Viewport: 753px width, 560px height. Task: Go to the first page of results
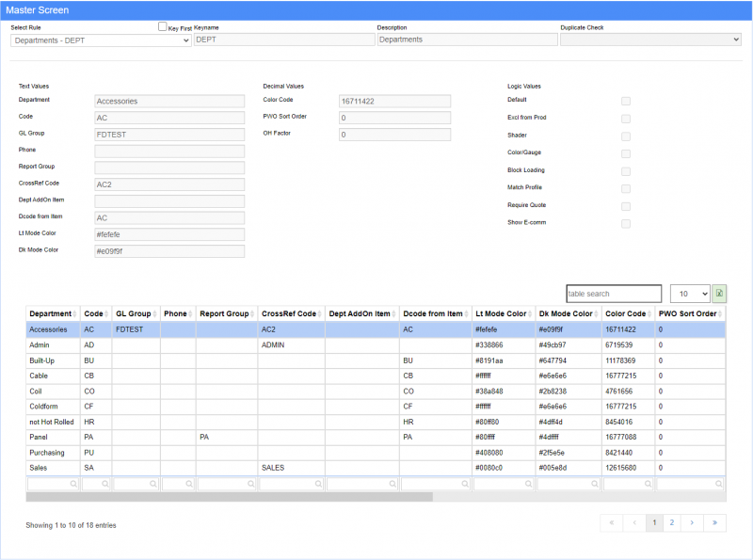pos(610,521)
